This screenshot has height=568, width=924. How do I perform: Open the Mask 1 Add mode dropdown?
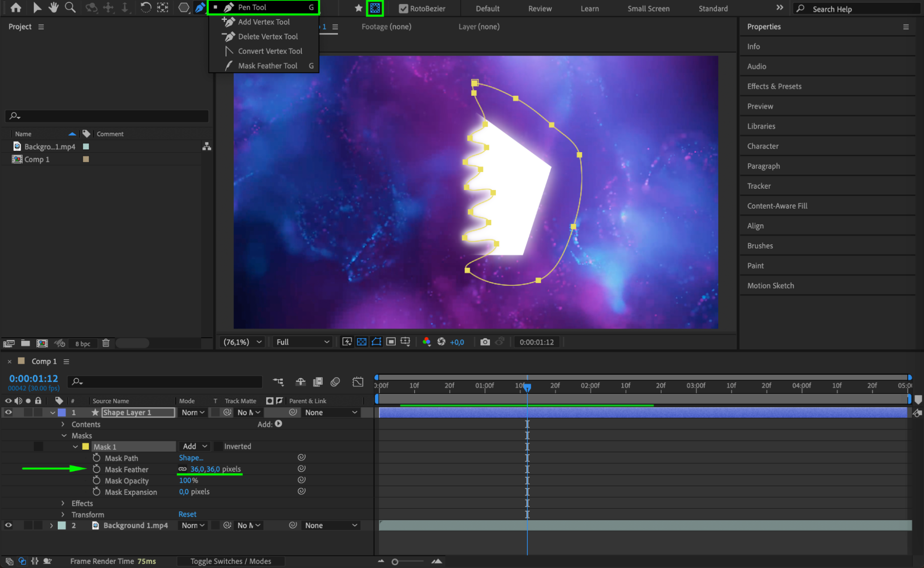point(195,446)
